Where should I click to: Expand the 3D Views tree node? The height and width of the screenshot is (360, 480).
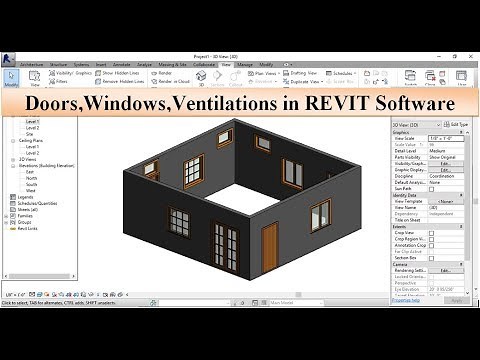pos(13,159)
